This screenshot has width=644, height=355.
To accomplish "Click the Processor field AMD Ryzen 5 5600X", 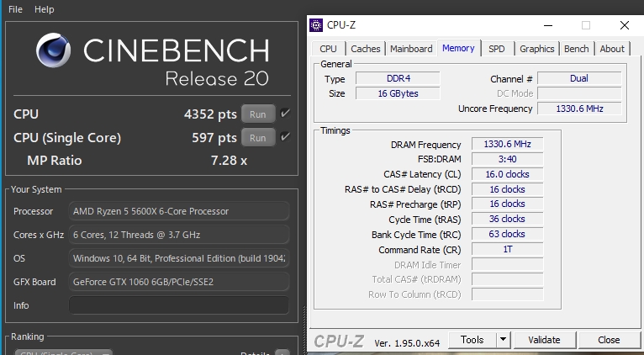I will click(179, 211).
